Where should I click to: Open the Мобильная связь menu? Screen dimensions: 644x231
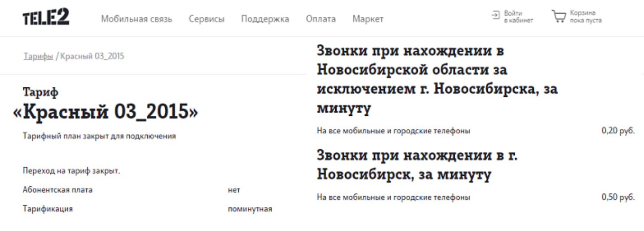pyautogui.click(x=137, y=19)
